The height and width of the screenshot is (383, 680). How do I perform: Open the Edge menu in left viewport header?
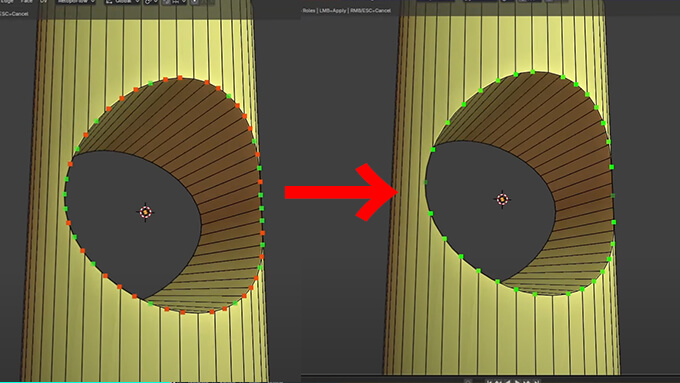click(7, 1)
